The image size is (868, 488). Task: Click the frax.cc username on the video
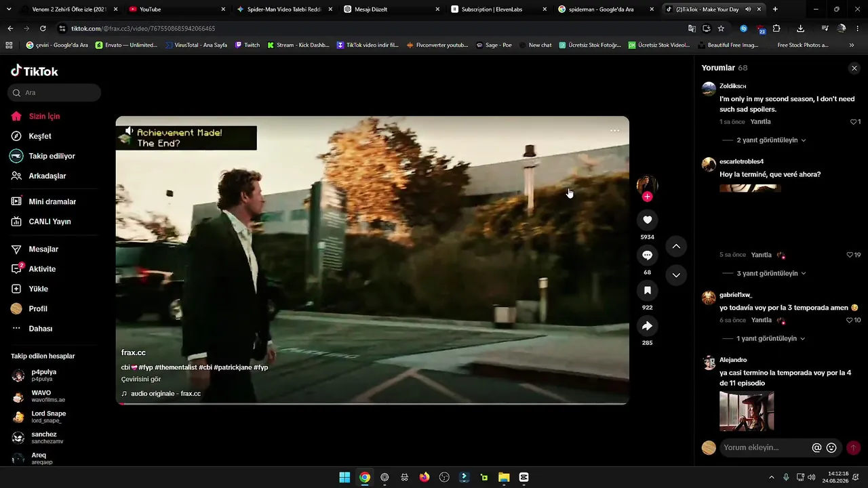coord(134,352)
